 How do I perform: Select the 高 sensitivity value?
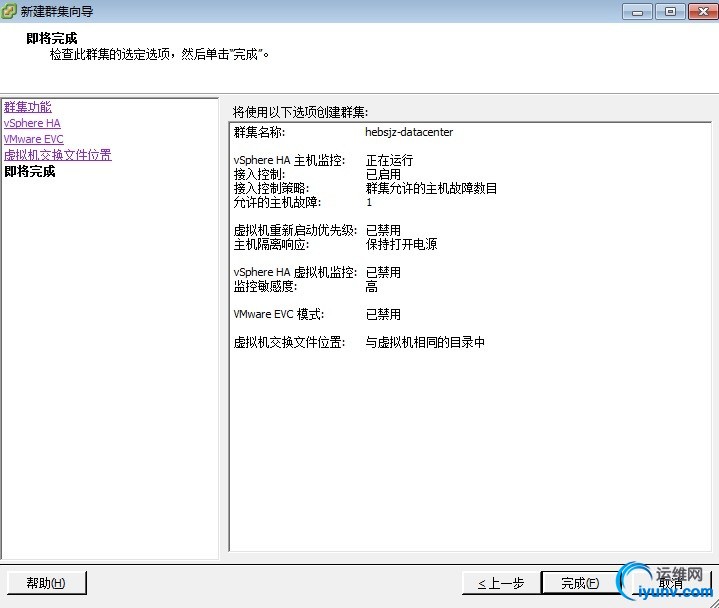coord(371,287)
